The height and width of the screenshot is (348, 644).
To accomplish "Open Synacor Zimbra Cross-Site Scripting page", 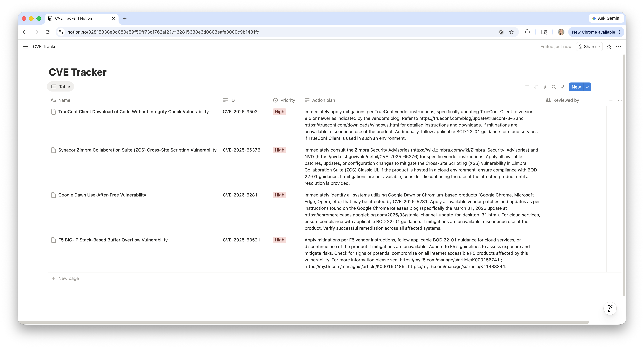I will tap(137, 150).
